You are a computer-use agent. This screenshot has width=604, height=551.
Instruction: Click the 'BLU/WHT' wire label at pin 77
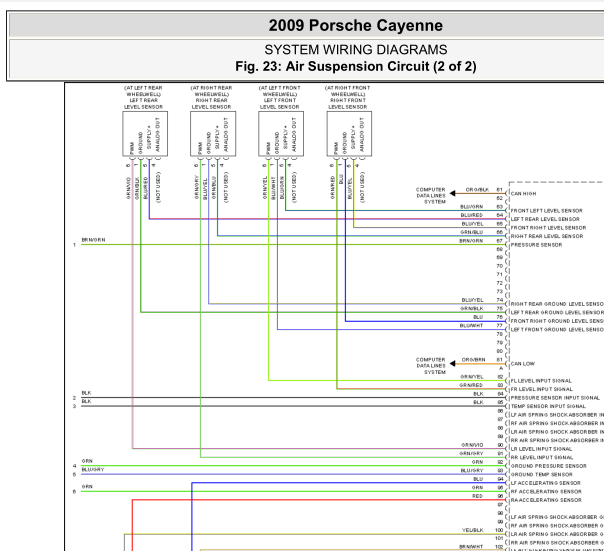click(471, 326)
